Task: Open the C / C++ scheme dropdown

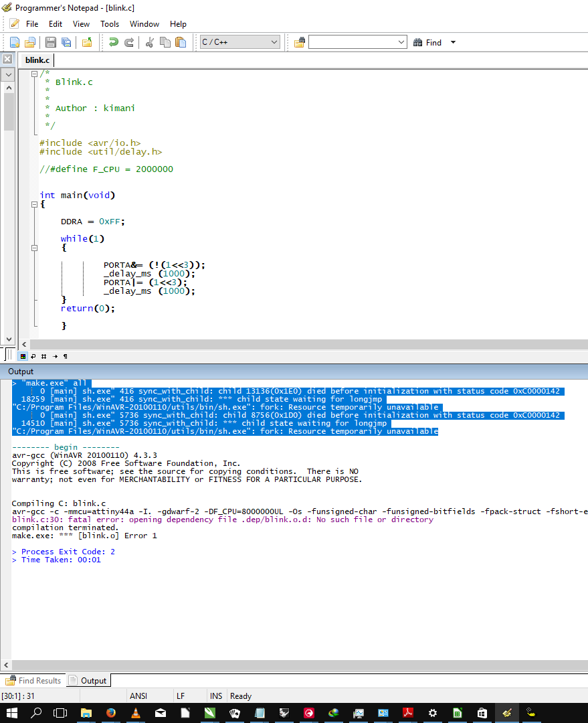Action: click(239, 42)
